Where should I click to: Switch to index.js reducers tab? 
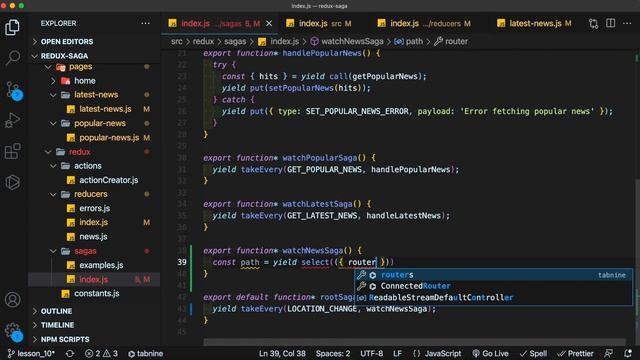click(425, 24)
